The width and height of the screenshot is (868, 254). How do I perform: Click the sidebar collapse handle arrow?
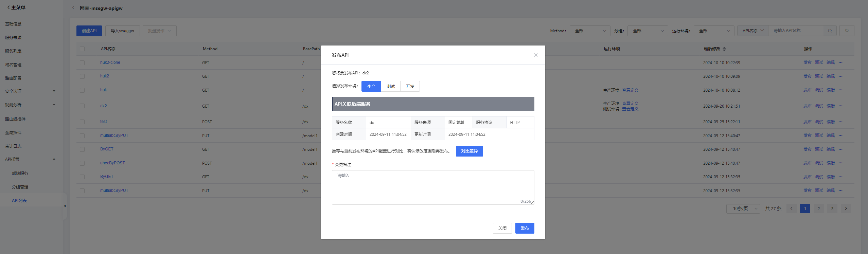tap(65, 206)
